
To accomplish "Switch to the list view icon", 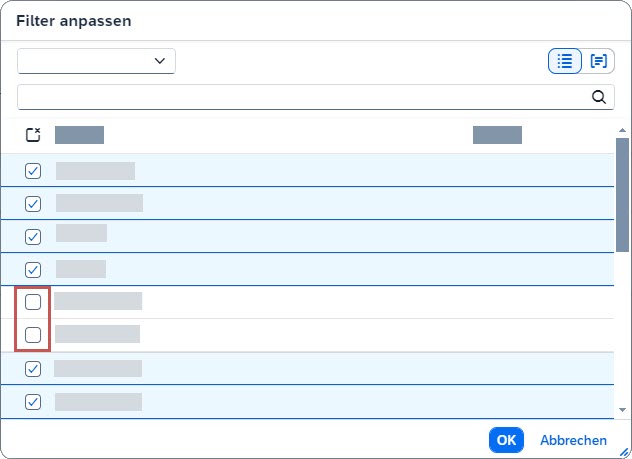I will 565,61.
